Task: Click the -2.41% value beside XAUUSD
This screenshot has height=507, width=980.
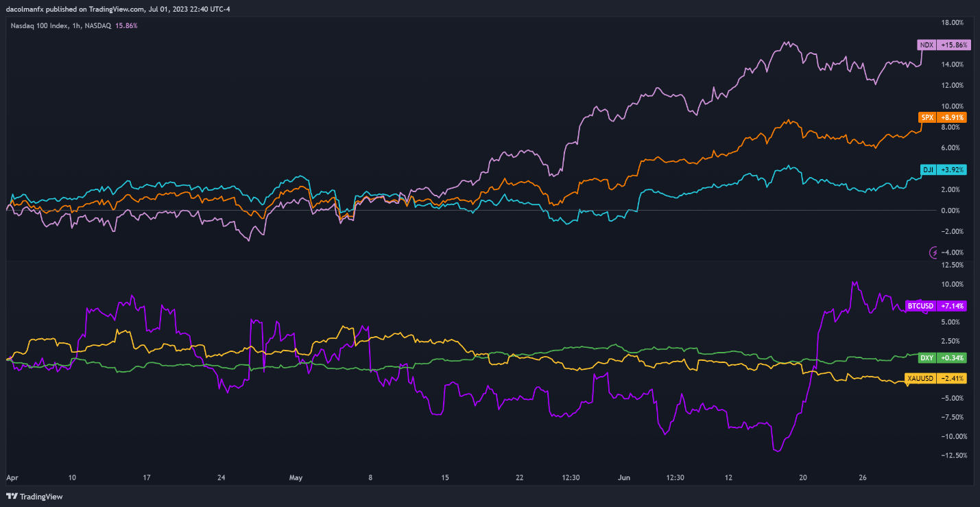Action: coord(951,378)
